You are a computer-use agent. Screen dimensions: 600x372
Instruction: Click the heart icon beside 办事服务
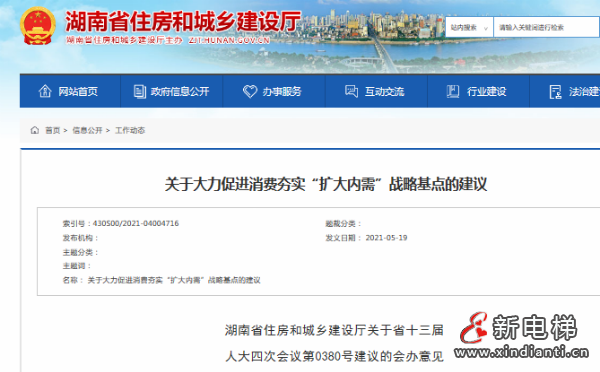250,91
